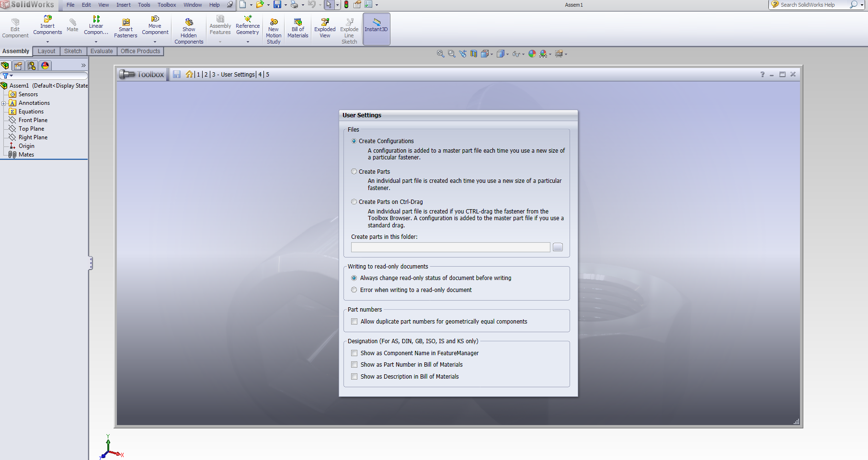Image resolution: width=868 pixels, height=460 pixels.
Task: Select Error when writing to read-only document
Action: (x=354, y=290)
